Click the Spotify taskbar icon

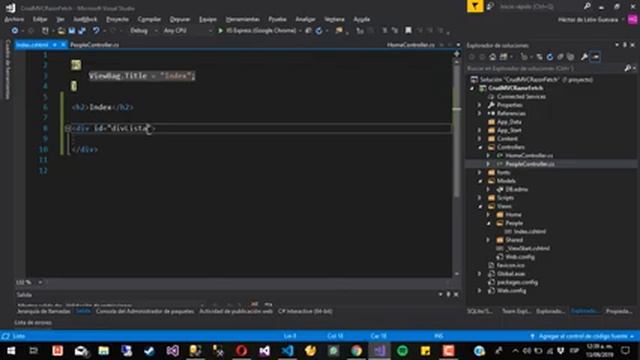pyautogui.click(x=402, y=351)
